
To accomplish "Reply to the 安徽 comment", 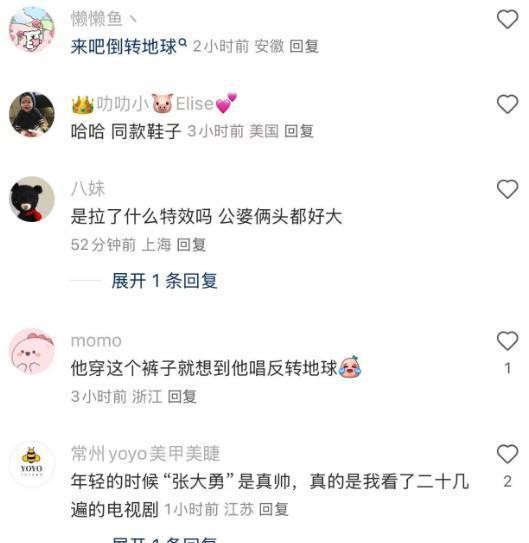I will (x=304, y=46).
